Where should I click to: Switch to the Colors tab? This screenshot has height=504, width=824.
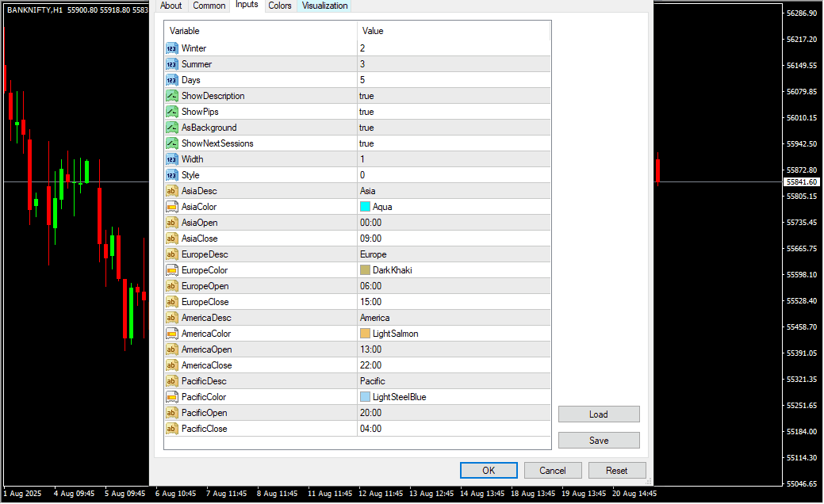point(279,6)
